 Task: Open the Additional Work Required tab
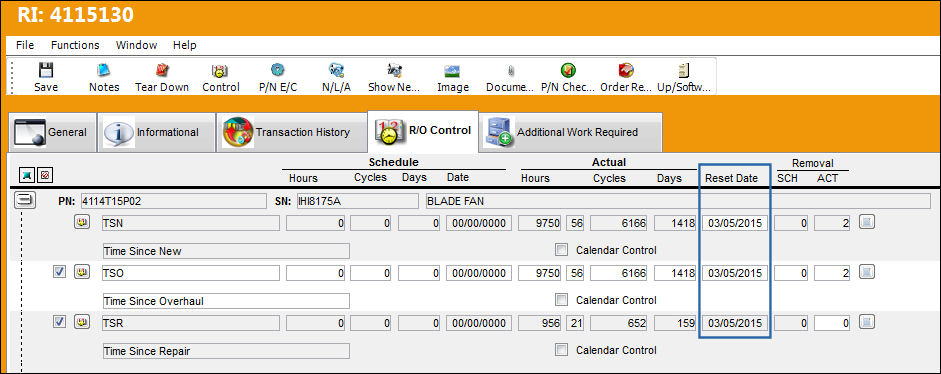[571, 132]
